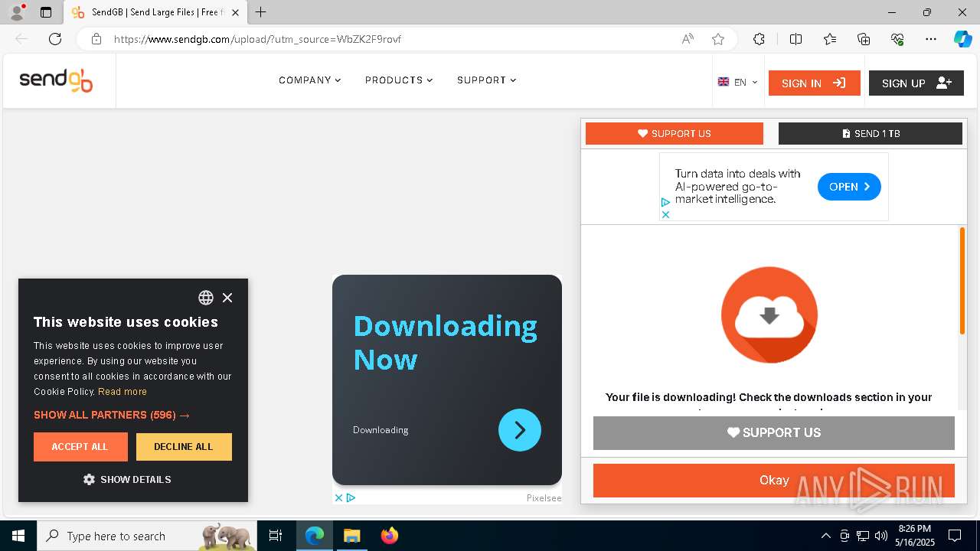
Task: Open cookie banner language globe
Action: tap(206, 298)
